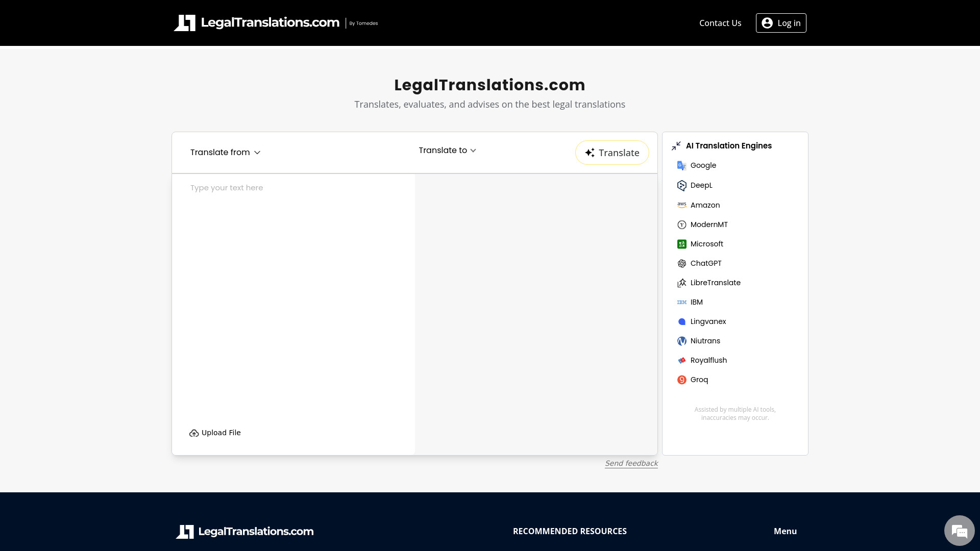
Task: Click the Send feedback link
Action: (x=631, y=463)
